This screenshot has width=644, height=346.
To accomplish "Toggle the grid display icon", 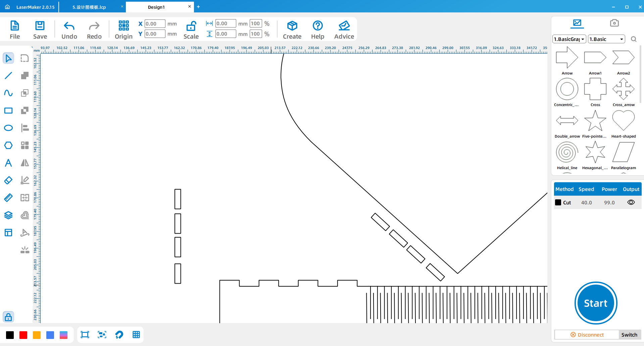I will click(136, 335).
